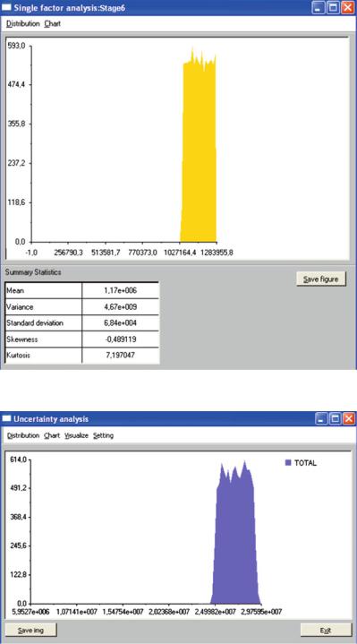357x644 pixels.
Task: Minimize the Single factor analysis window
Action: (x=319, y=7)
